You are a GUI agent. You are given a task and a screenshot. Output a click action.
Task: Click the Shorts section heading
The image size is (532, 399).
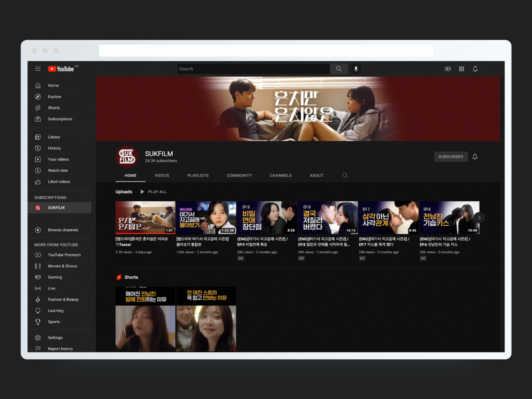131,277
